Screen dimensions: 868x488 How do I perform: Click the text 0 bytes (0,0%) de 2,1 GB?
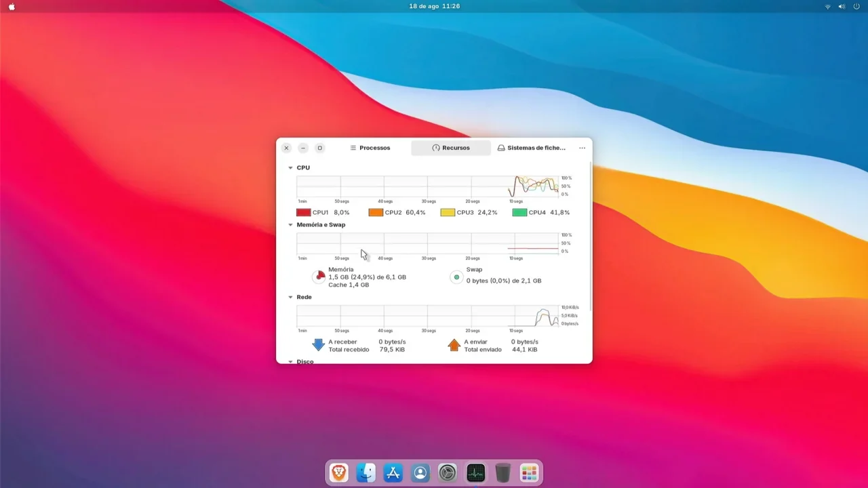tap(504, 281)
